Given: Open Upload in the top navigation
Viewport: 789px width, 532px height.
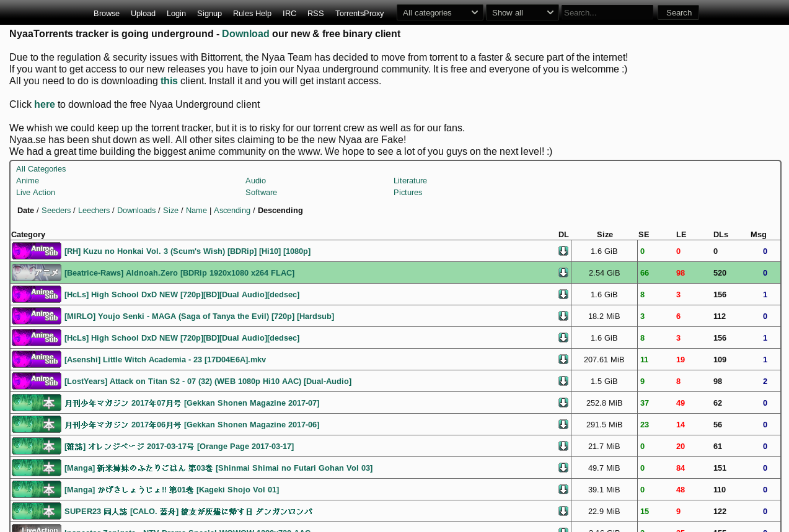Looking at the screenshot, I should pyautogui.click(x=143, y=13).
